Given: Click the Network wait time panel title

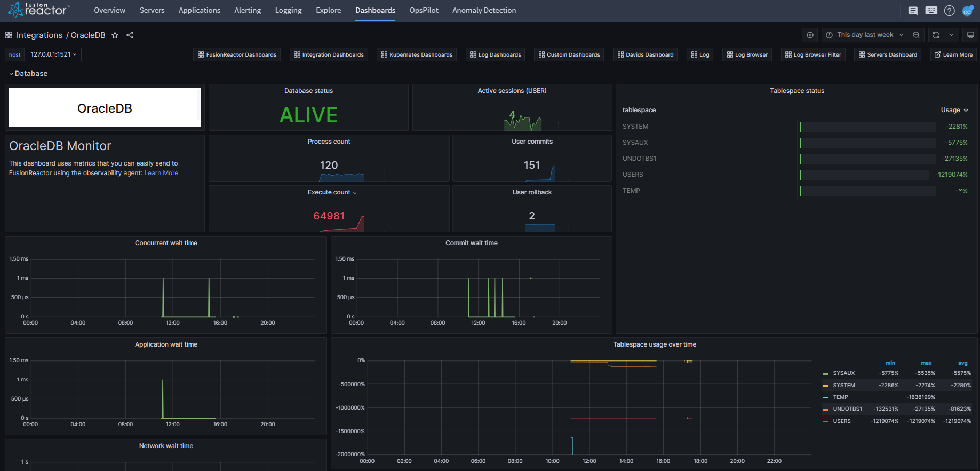Looking at the screenshot, I should tap(166, 446).
